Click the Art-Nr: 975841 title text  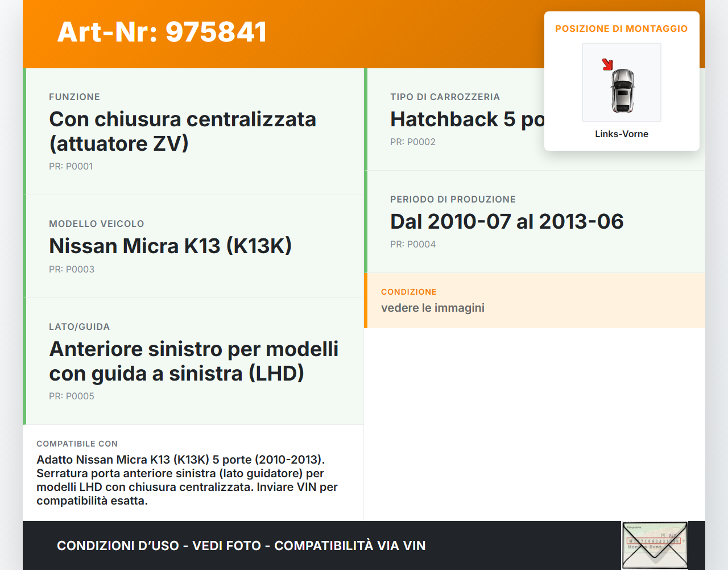[x=162, y=32]
